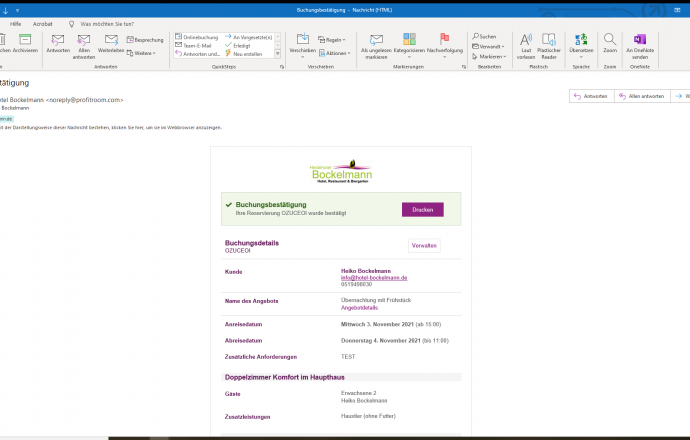Click the Besprechung button
Viewport: 690px width, 440px height.
click(x=145, y=40)
